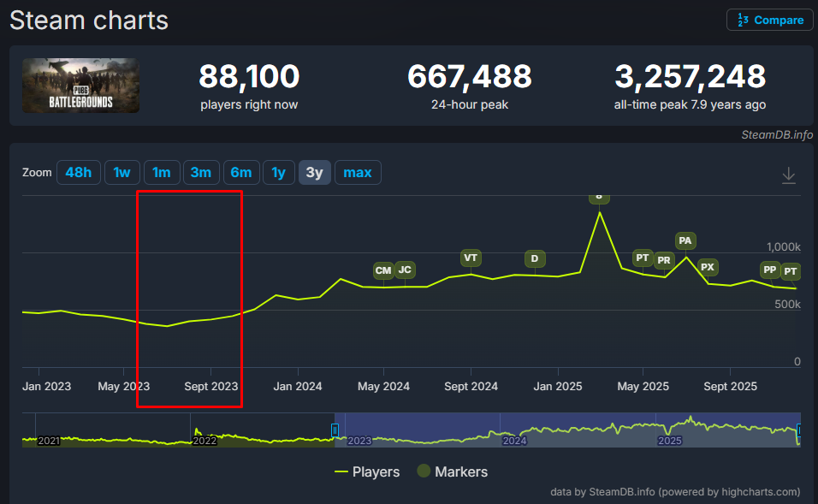Click the Compare button

tap(769, 20)
